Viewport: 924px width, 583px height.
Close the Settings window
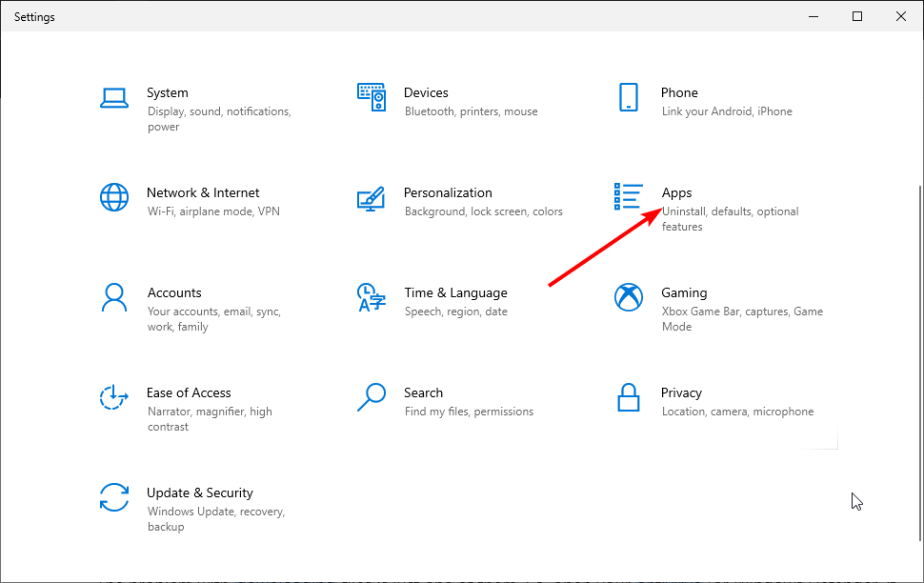pyautogui.click(x=901, y=16)
